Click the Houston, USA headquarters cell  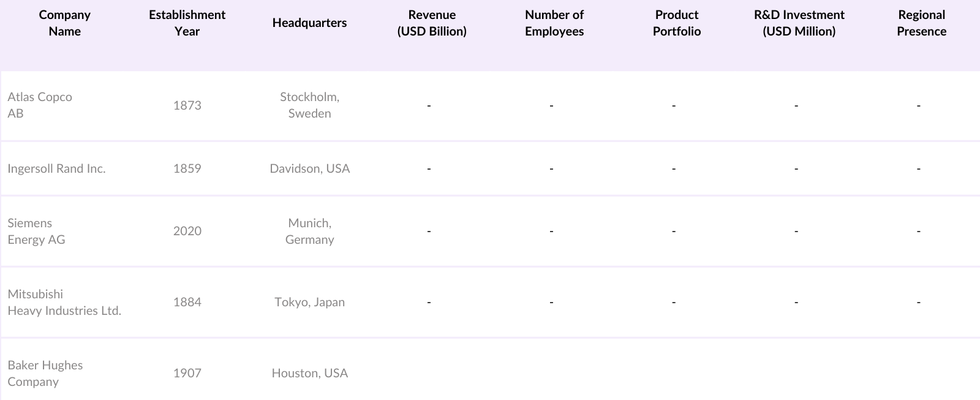(x=309, y=373)
